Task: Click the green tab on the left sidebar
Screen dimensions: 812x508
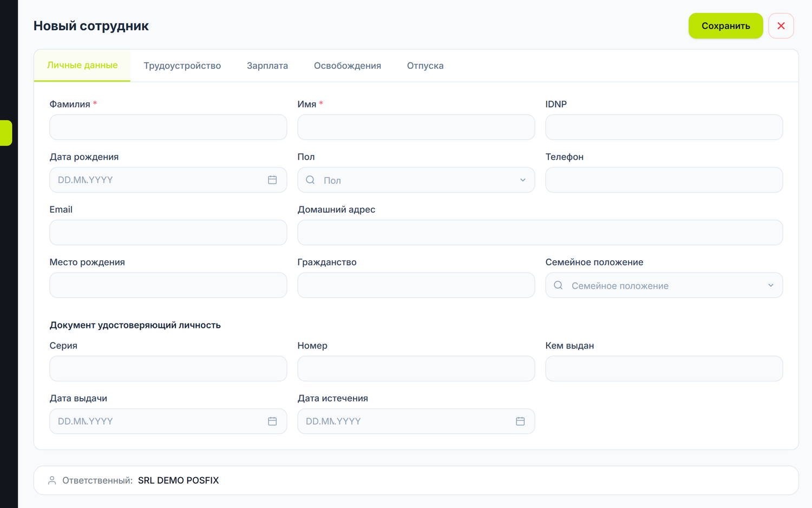Action: (6, 133)
